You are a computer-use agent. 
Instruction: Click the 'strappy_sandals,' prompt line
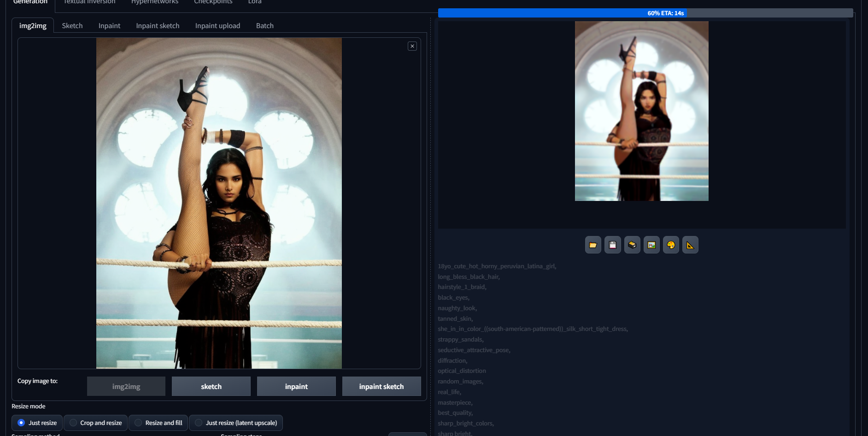(x=461, y=339)
